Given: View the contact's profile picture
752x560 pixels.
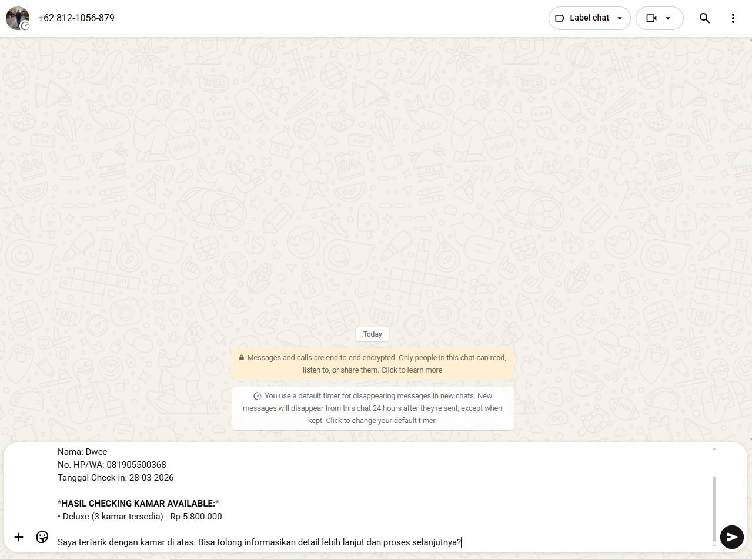Looking at the screenshot, I should (17, 18).
